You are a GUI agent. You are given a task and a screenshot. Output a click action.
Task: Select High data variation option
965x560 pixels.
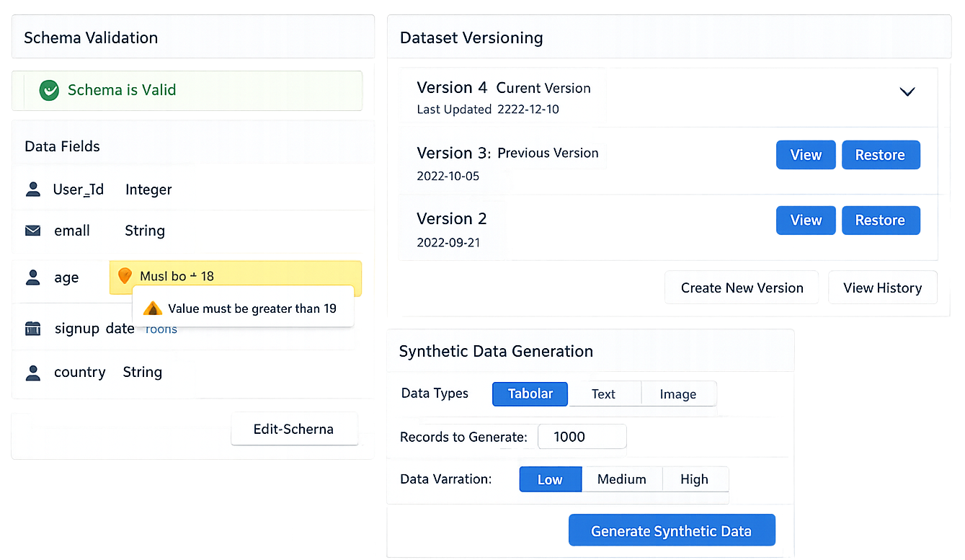(x=694, y=479)
